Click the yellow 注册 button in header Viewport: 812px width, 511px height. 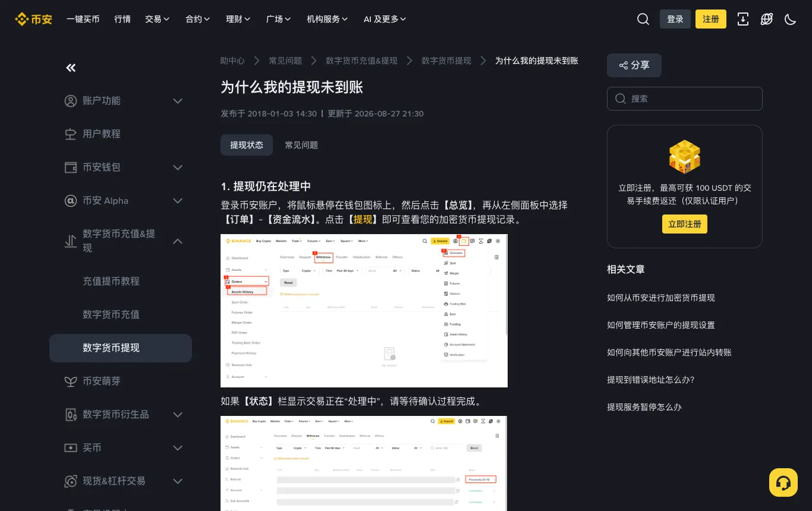pyautogui.click(x=711, y=19)
